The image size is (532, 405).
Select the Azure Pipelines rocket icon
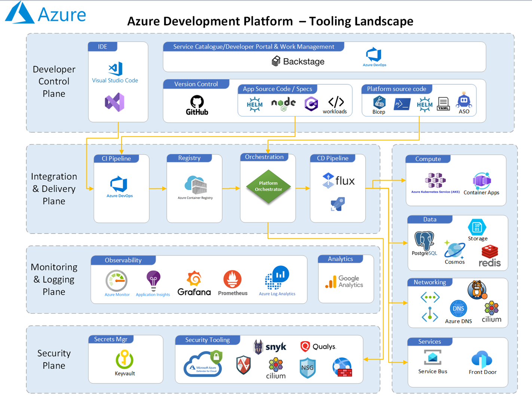point(337,204)
